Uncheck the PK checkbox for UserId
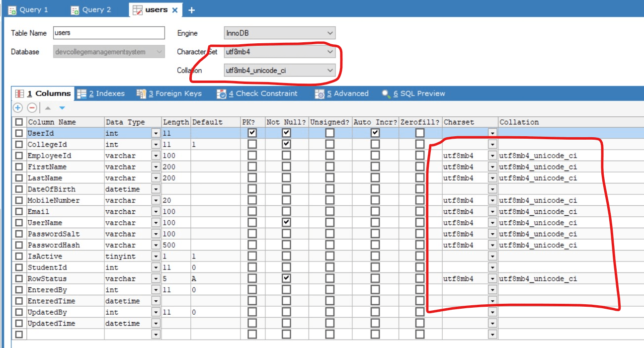 pos(252,133)
